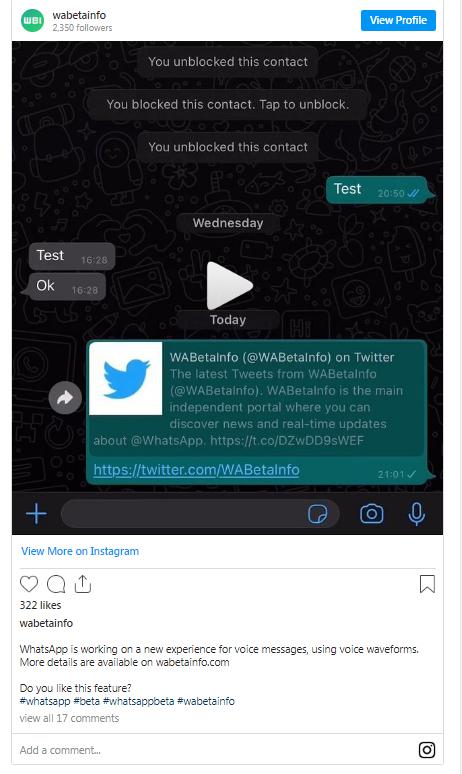The image size is (462, 774).
Task: Click the wabetainfo WBI profile avatar
Action: (x=32, y=20)
